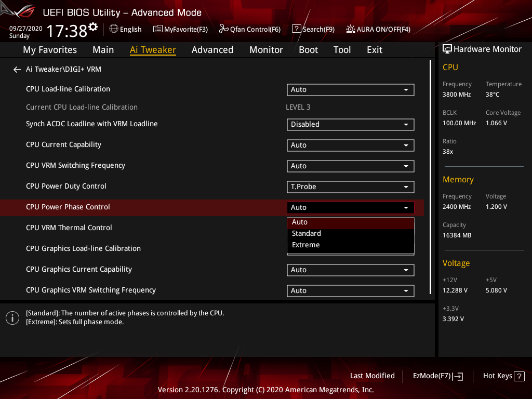Open Qfan Control(F6) fan icon
The width and height of the screenshot is (532, 399).
point(223,29)
